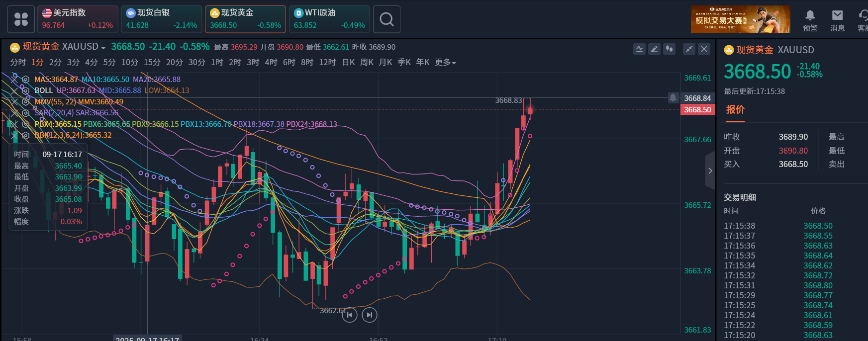Collapse the right quote panel arrow

[x=710, y=170]
